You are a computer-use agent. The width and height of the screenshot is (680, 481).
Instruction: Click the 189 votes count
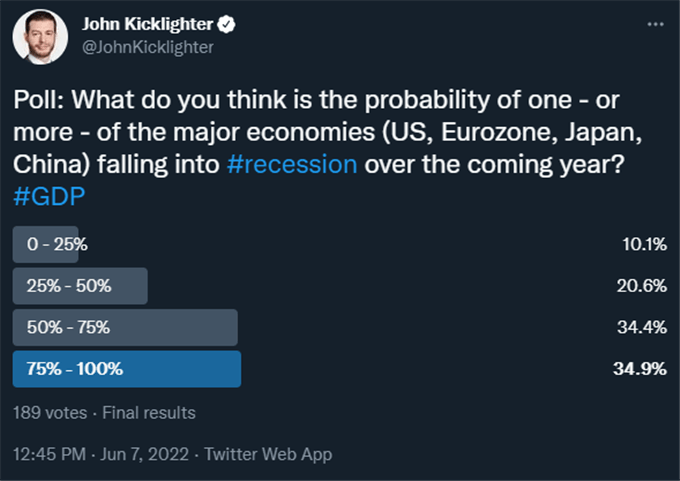pos(50,412)
